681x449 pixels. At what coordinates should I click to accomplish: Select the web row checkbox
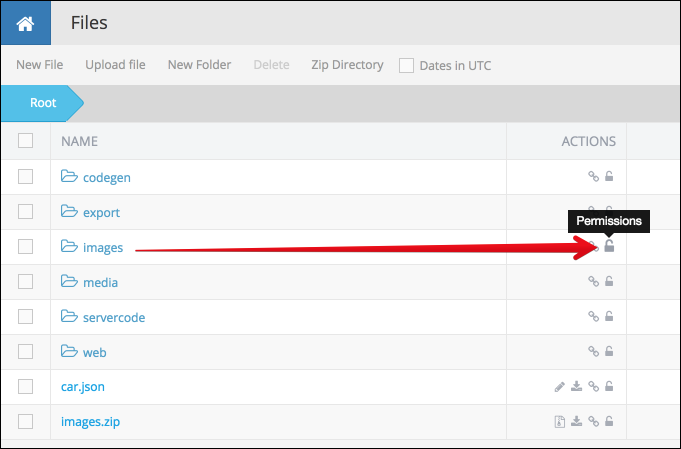[25, 351]
